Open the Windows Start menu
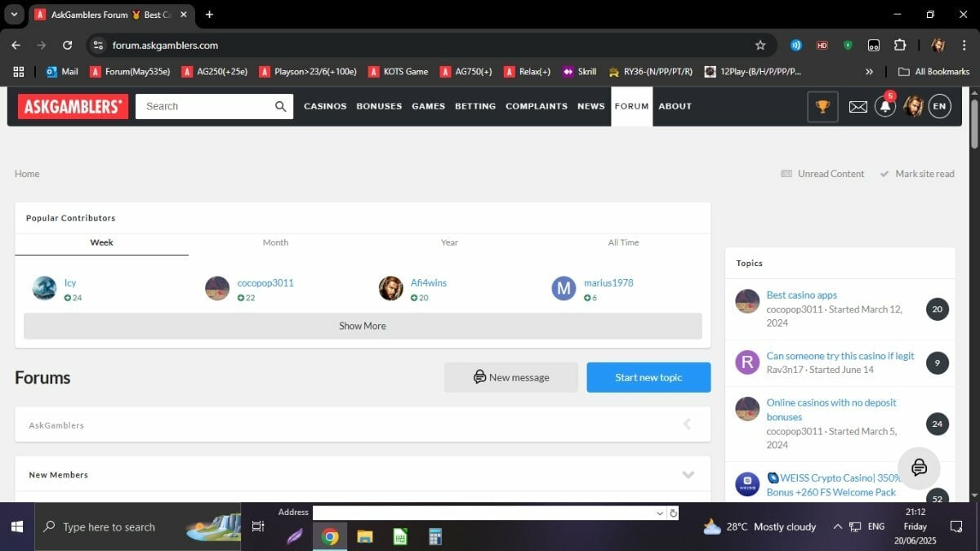 click(17, 527)
